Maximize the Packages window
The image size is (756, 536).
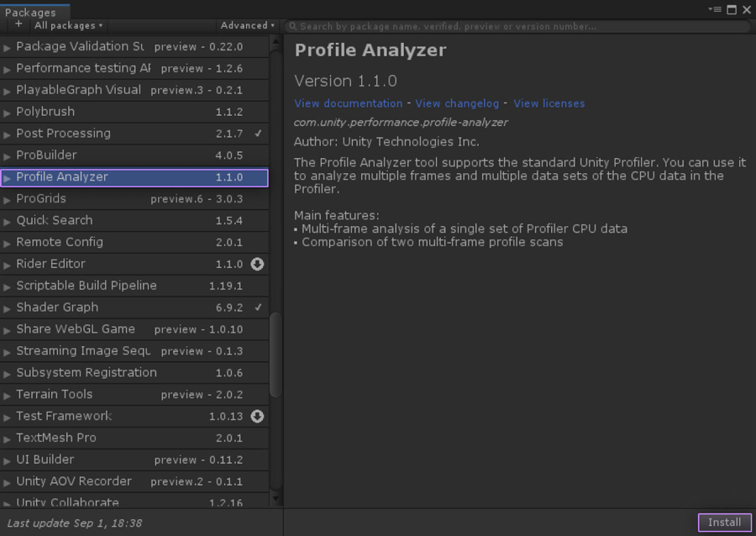click(732, 10)
